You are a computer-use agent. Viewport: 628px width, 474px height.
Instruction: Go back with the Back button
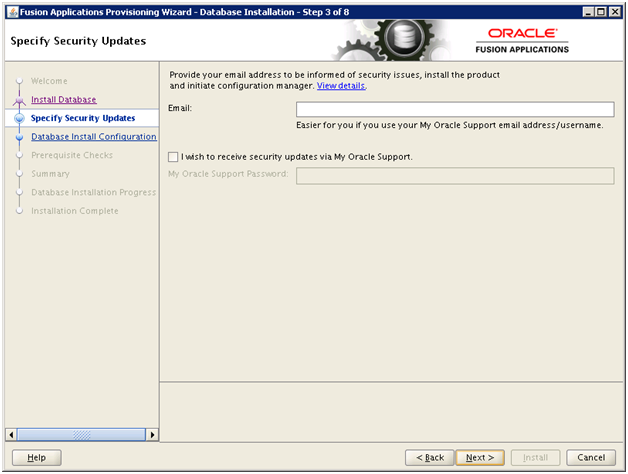click(x=430, y=458)
